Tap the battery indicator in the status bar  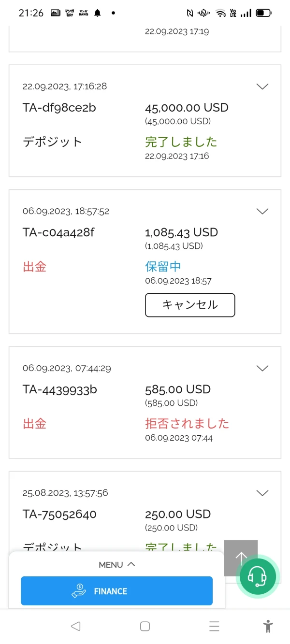pos(262,14)
